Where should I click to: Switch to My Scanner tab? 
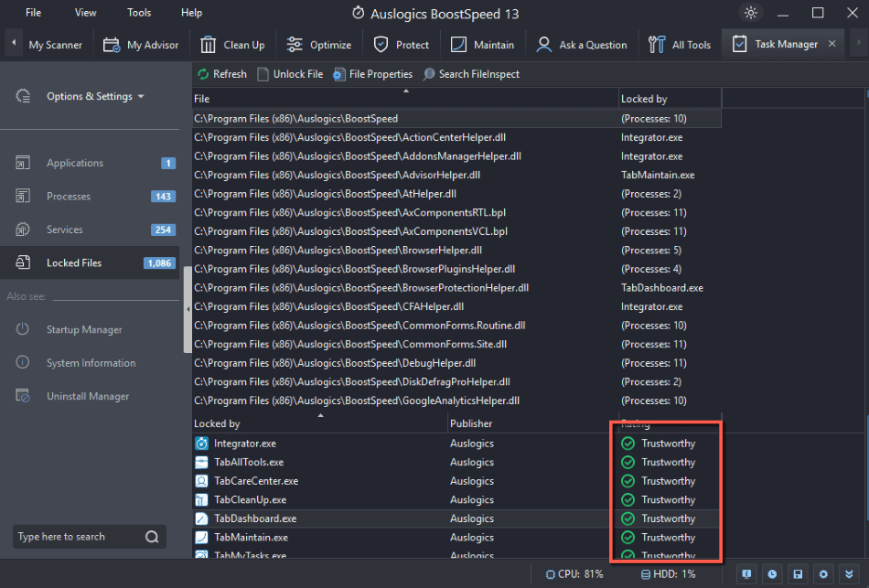[55, 45]
